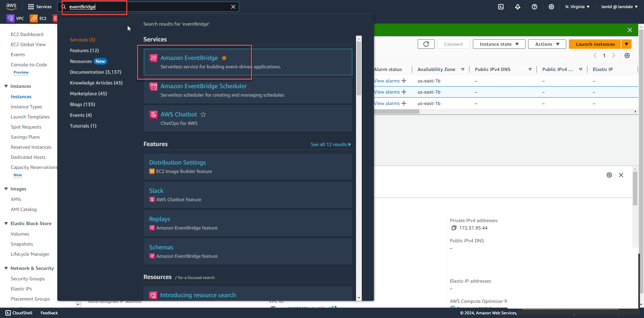Screen dimensions: 644x318
Task: Collapse the Instances sidebar section
Action: [x=6, y=86]
